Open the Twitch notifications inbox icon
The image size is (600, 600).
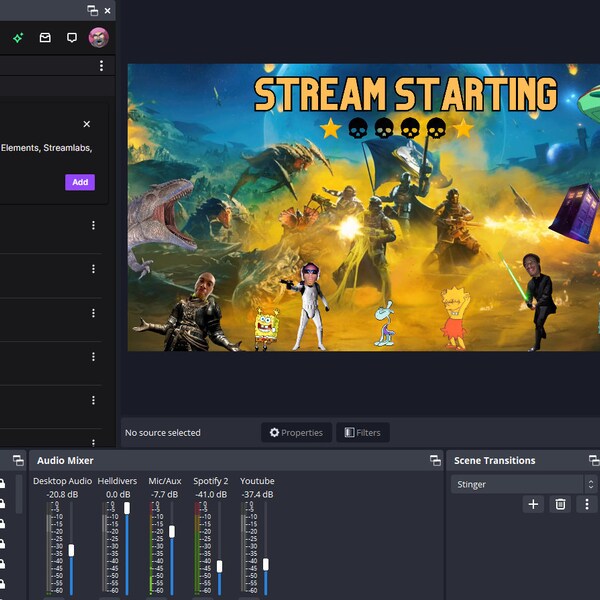pyautogui.click(x=45, y=38)
